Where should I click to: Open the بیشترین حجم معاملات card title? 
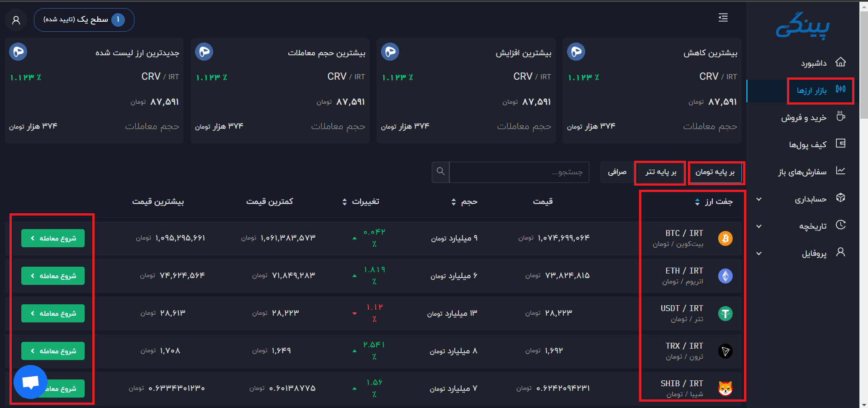pyautogui.click(x=326, y=53)
